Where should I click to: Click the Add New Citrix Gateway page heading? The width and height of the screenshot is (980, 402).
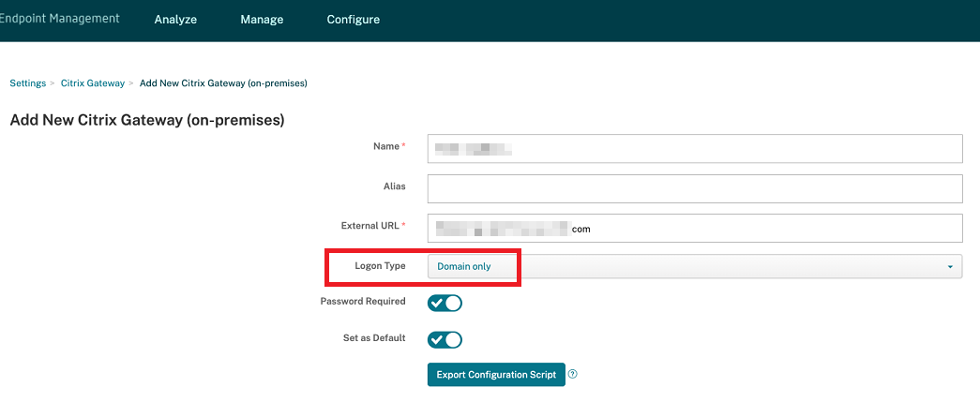click(147, 120)
